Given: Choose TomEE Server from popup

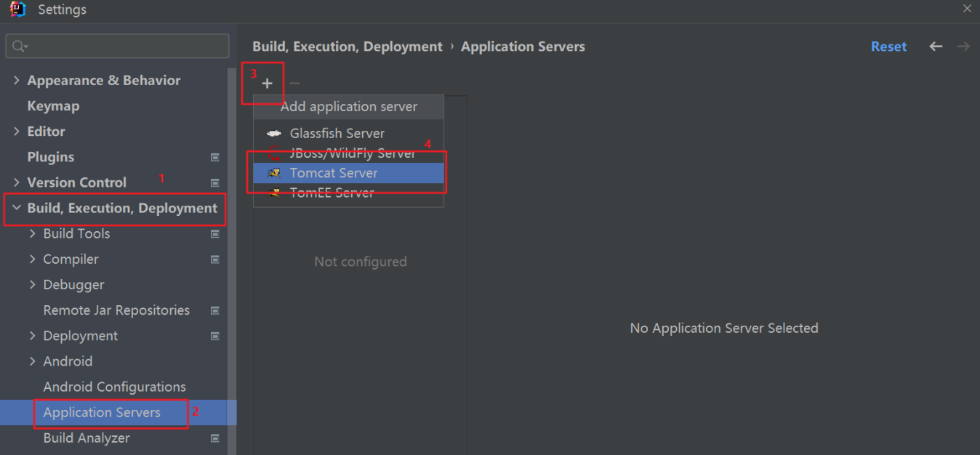Looking at the screenshot, I should tap(348, 193).
